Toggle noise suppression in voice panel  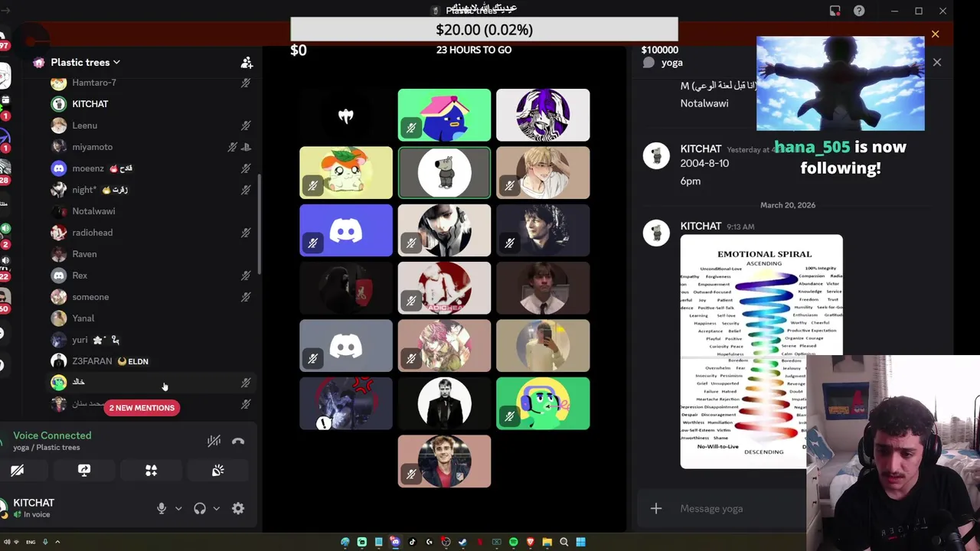[214, 441]
